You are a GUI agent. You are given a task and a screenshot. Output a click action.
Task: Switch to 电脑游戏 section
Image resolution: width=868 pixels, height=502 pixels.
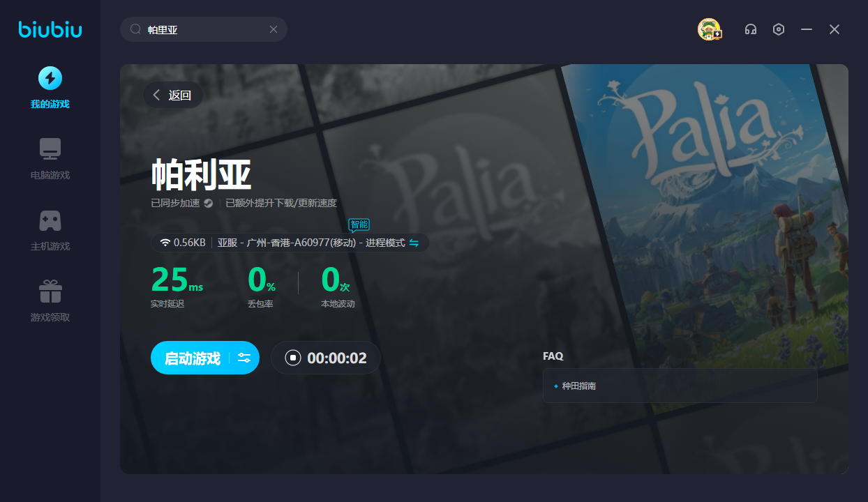point(50,159)
